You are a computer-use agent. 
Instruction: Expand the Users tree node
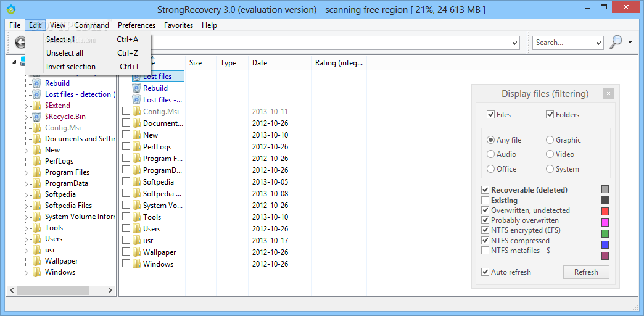(27, 239)
